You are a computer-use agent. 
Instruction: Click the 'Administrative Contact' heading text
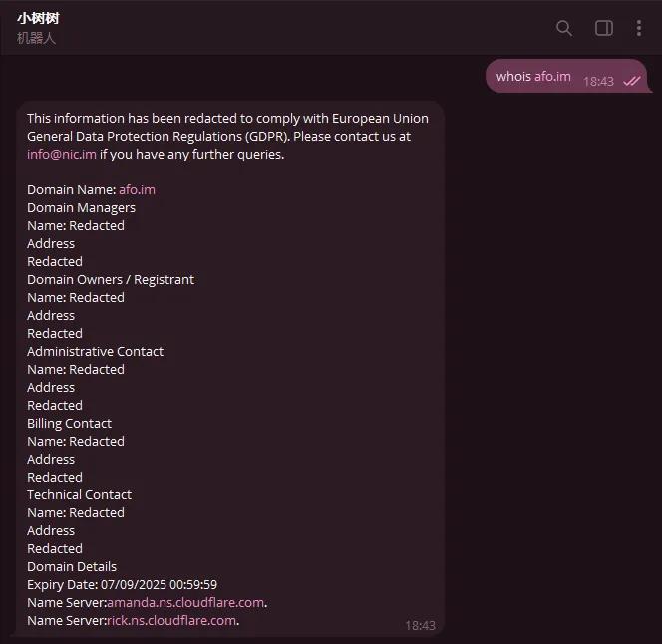click(x=95, y=351)
